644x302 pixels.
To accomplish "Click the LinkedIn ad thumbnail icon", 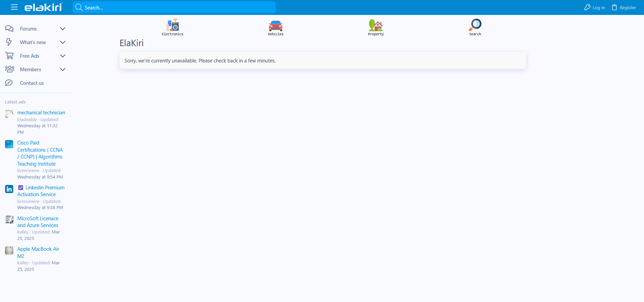I will [9, 189].
